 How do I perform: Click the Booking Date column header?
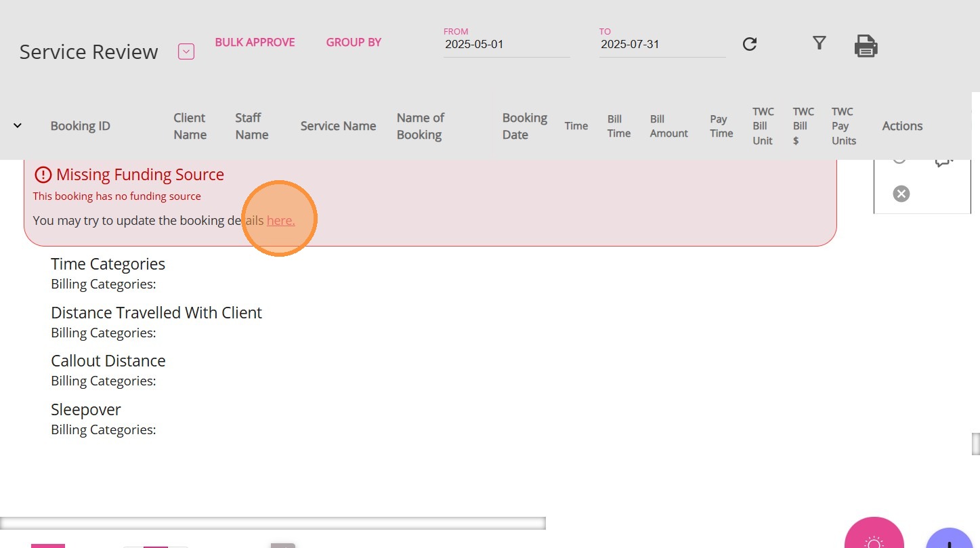(x=525, y=126)
